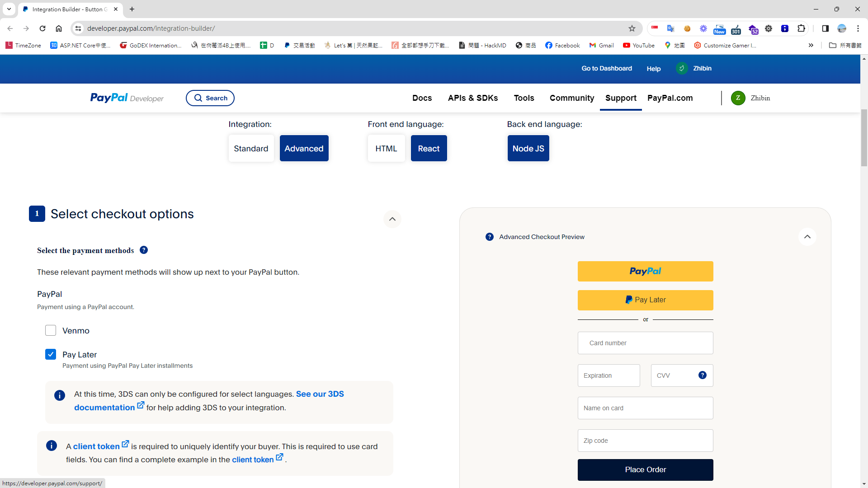Viewport: 868px width, 488px height.
Task: Open the browser extensions puzzle icon
Action: (x=801, y=28)
